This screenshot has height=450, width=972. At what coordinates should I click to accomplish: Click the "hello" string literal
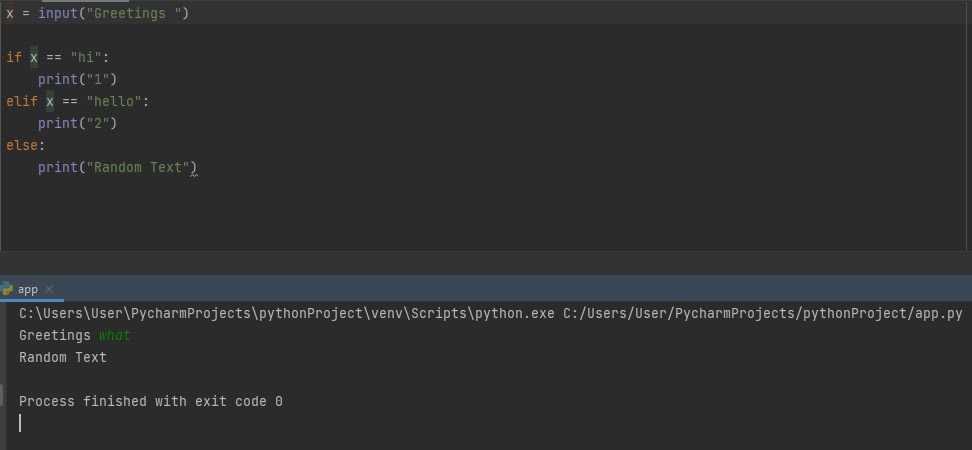114,101
